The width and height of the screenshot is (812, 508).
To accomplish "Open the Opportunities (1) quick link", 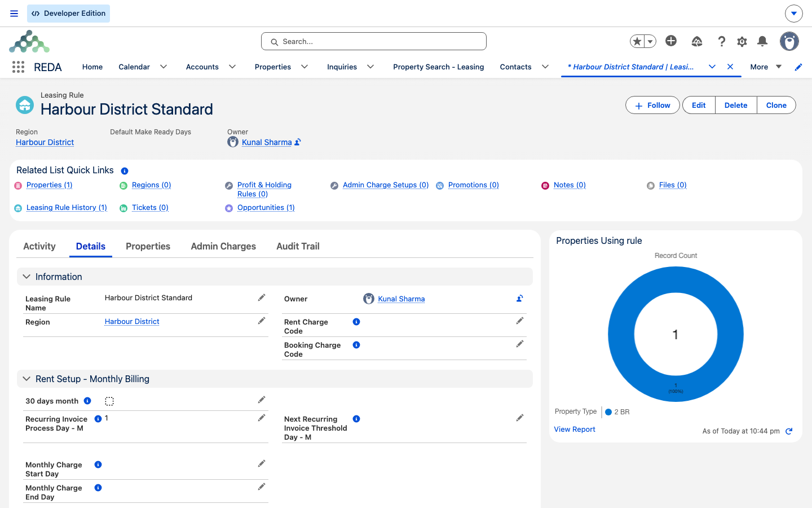I will click(x=266, y=208).
